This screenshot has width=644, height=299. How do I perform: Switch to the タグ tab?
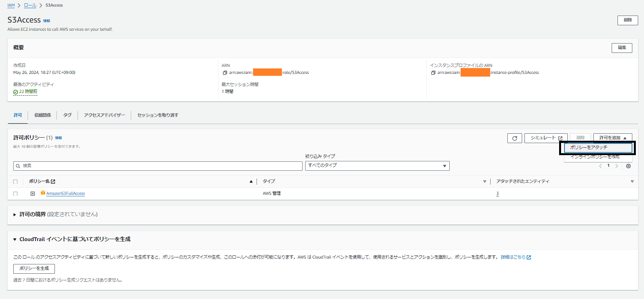[x=67, y=115]
